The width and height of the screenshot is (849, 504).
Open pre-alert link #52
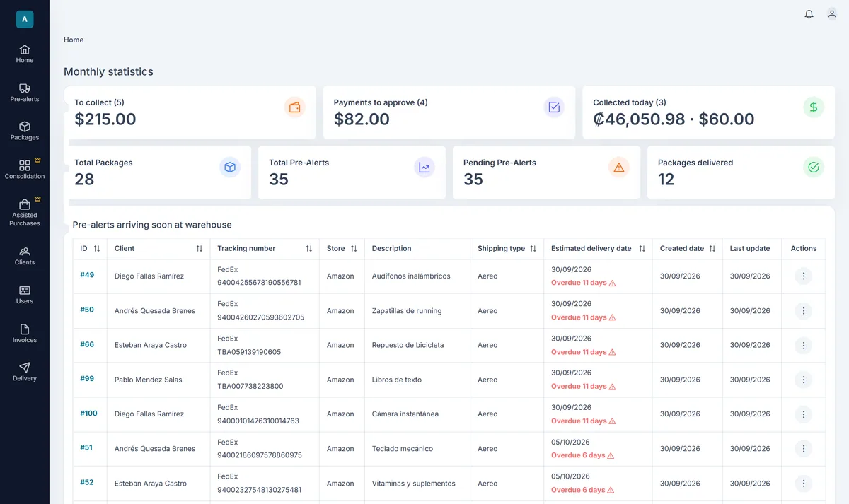click(87, 482)
